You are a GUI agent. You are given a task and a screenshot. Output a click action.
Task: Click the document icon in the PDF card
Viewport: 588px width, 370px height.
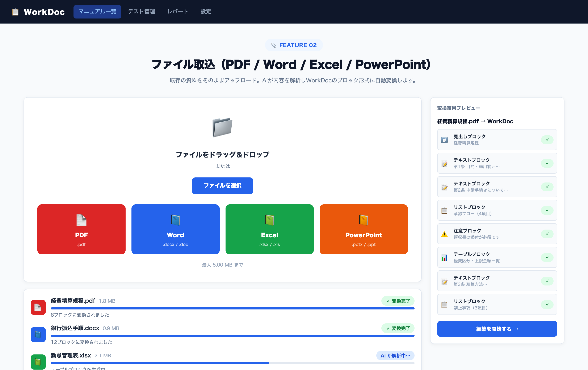tap(81, 220)
